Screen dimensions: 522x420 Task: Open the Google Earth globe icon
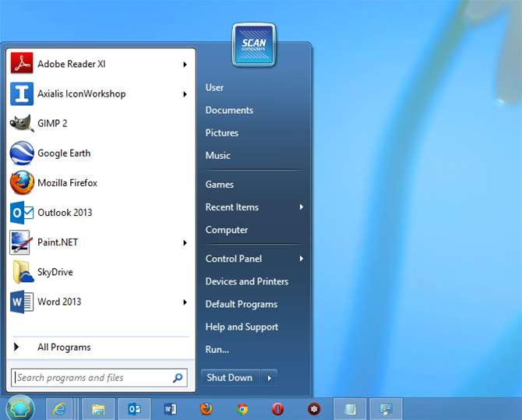(x=22, y=154)
